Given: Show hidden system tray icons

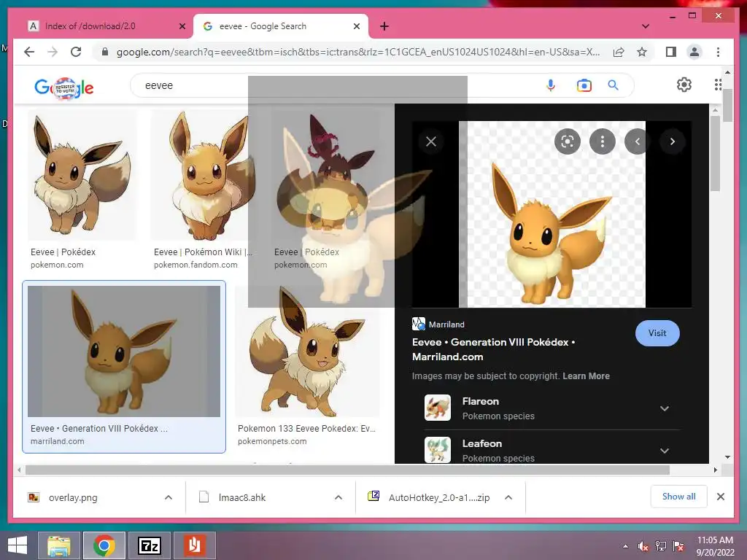Looking at the screenshot, I should [625, 546].
